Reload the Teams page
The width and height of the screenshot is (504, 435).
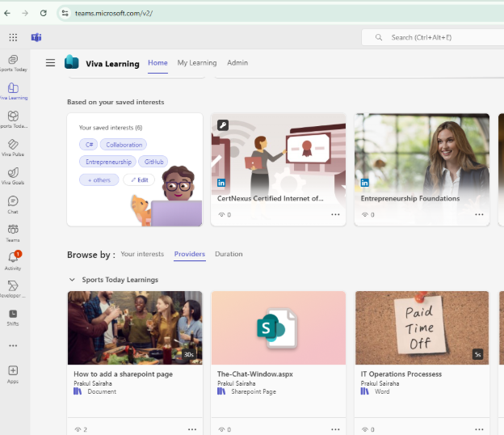click(x=44, y=13)
